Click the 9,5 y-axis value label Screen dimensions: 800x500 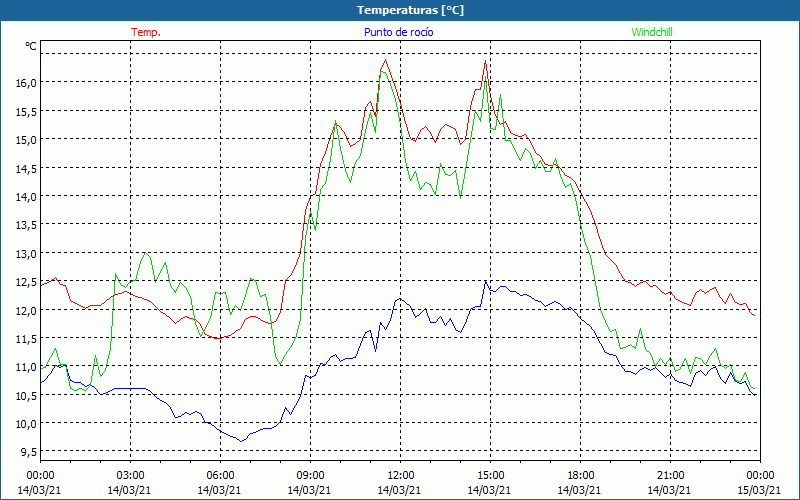[27, 453]
